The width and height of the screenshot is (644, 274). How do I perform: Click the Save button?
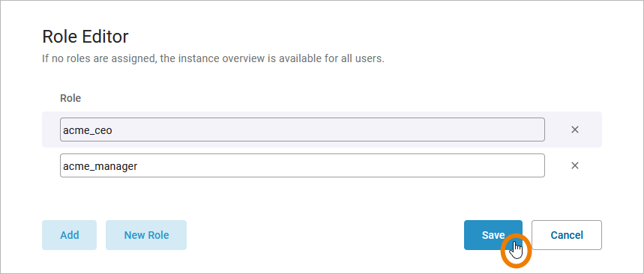coord(493,235)
